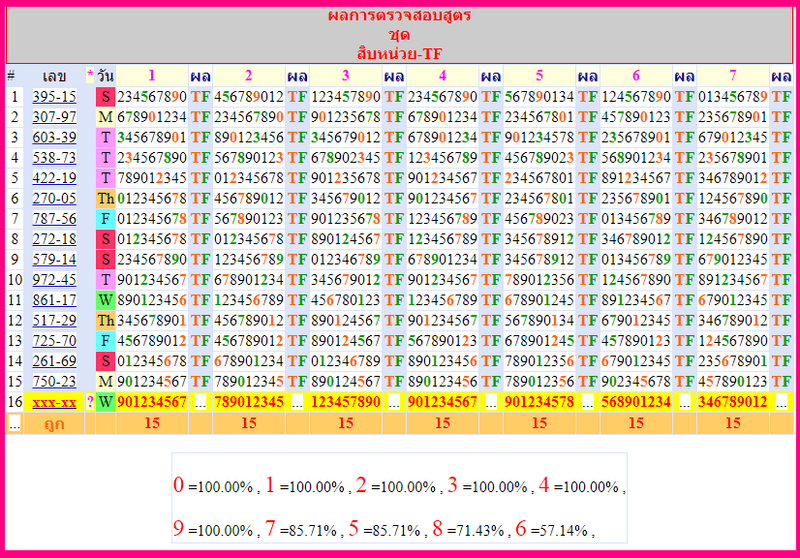Click the green W day cell for 861-17
The width and height of the screenshot is (800, 558).
[x=105, y=300]
